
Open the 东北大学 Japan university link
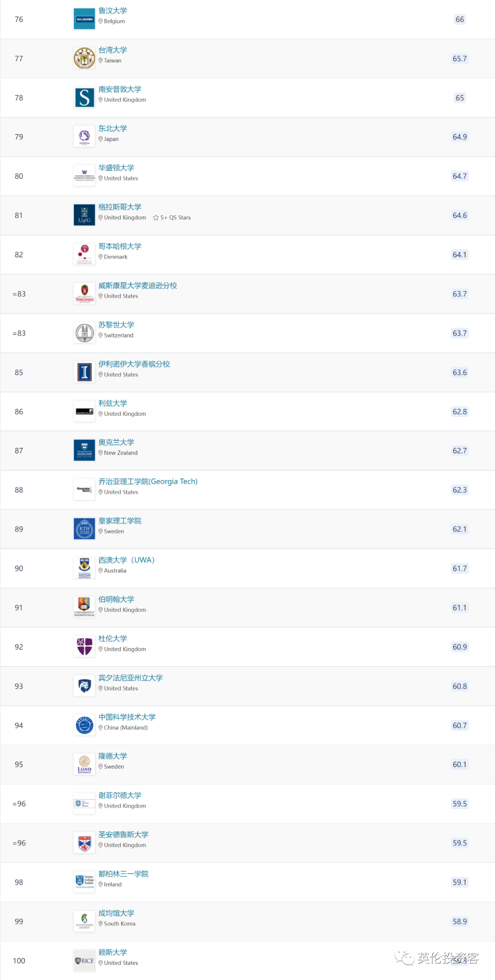click(x=113, y=129)
